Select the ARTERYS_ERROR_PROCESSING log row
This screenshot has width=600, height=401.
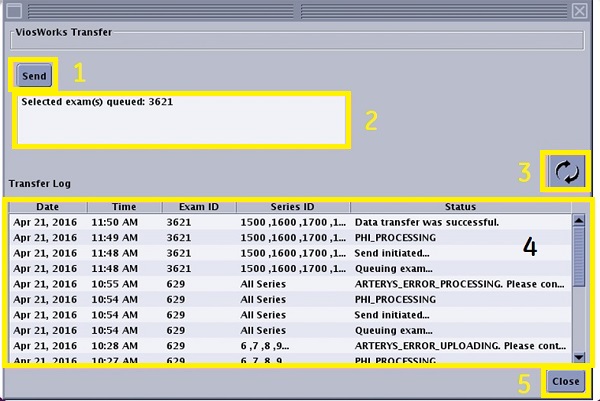pyautogui.click(x=290, y=285)
